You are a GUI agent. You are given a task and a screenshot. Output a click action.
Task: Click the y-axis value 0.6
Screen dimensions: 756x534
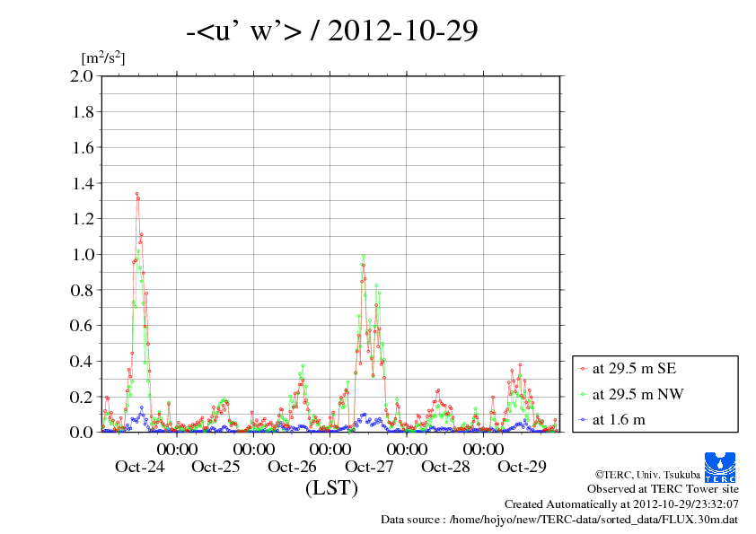coord(82,326)
